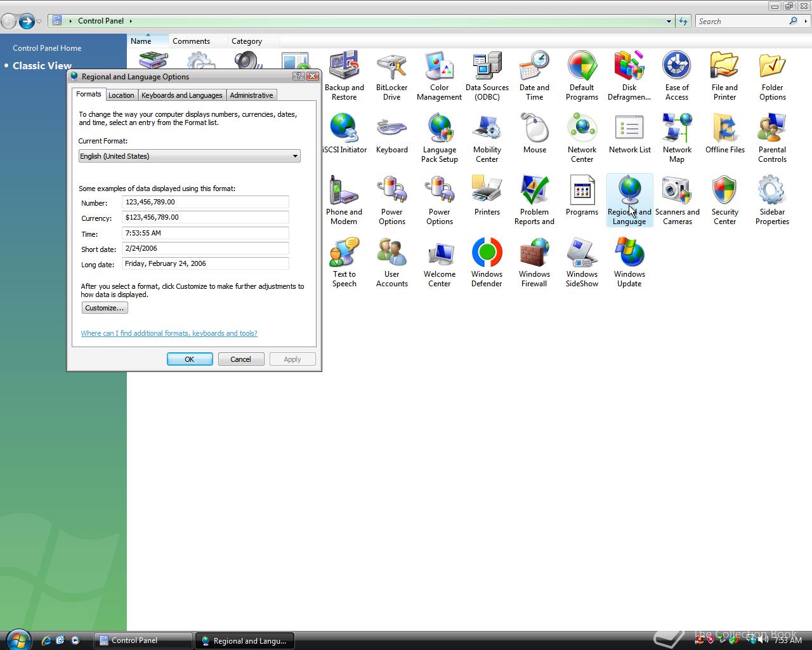The width and height of the screenshot is (812, 650).
Task: Click the Forward navigation button
Action: [26, 22]
